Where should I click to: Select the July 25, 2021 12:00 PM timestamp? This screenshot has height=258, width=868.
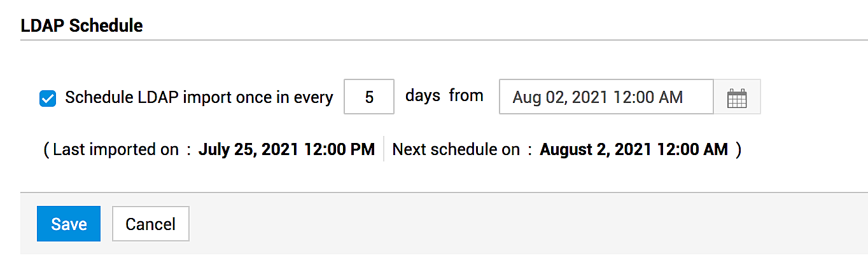point(286,149)
